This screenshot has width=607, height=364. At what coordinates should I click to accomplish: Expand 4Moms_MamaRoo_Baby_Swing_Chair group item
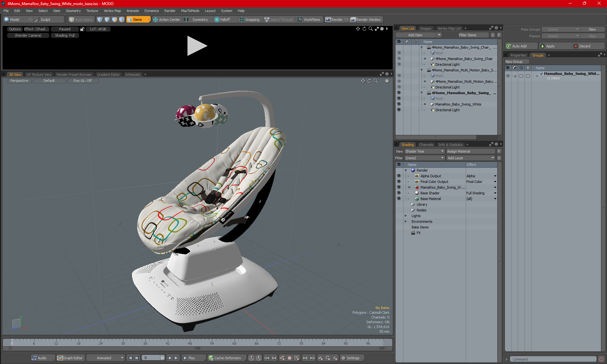[425, 59]
